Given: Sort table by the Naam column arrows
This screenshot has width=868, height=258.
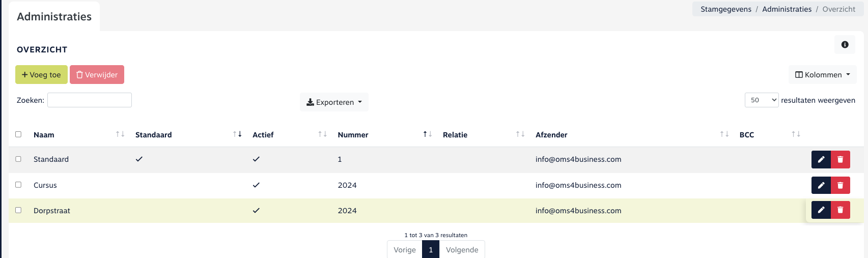Looking at the screenshot, I should pos(120,134).
